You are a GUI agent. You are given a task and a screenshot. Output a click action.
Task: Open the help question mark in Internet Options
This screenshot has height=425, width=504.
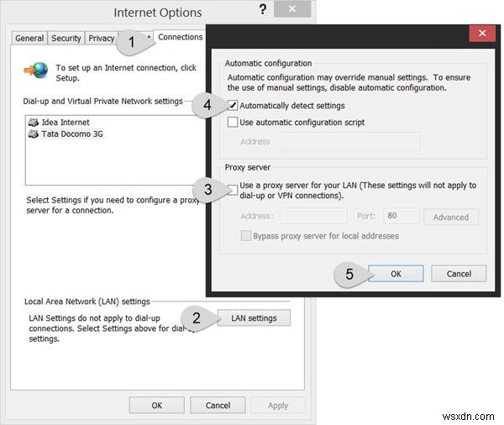tap(263, 9)
